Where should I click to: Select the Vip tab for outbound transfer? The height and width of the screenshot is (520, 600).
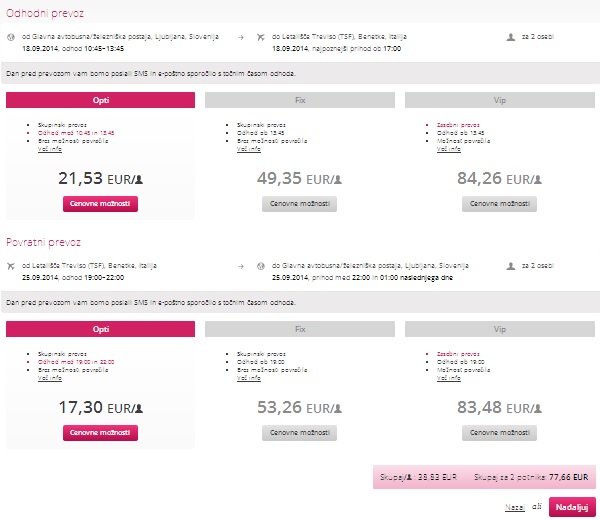(500, 100)
